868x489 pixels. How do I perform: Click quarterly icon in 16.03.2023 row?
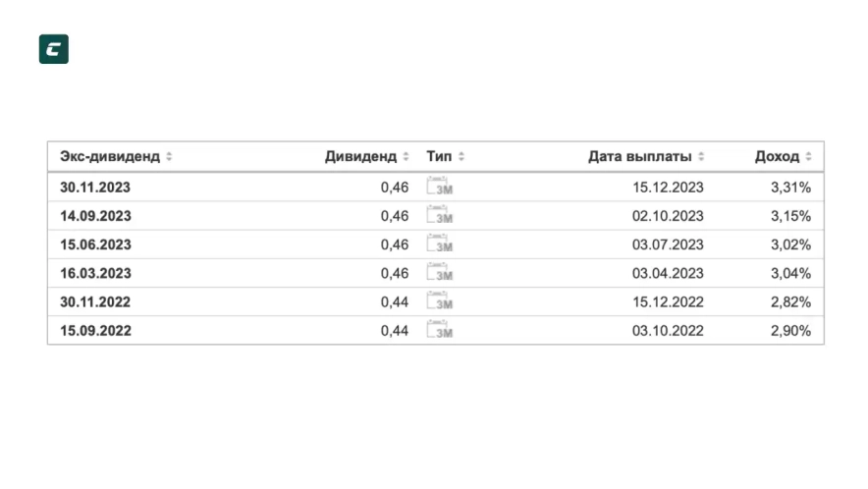pyautogui.click(x=440, y=273)
